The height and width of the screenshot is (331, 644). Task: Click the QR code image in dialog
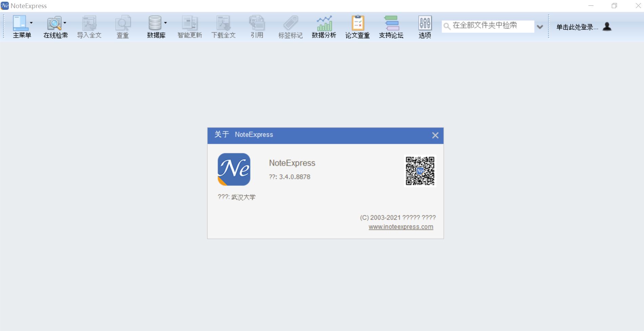[x=420, y=171]
